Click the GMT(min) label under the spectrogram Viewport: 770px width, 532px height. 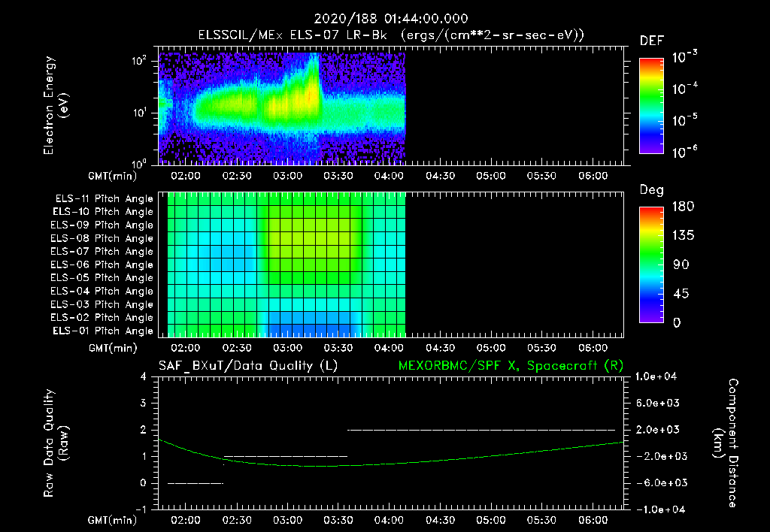(x=113, y=176)
